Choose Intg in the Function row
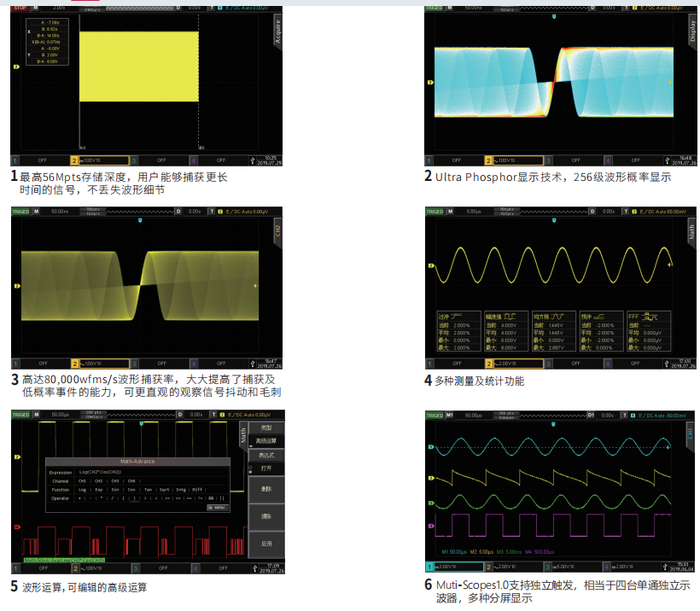Viewport: 700px width, 611px height. (x=181, y=490)
